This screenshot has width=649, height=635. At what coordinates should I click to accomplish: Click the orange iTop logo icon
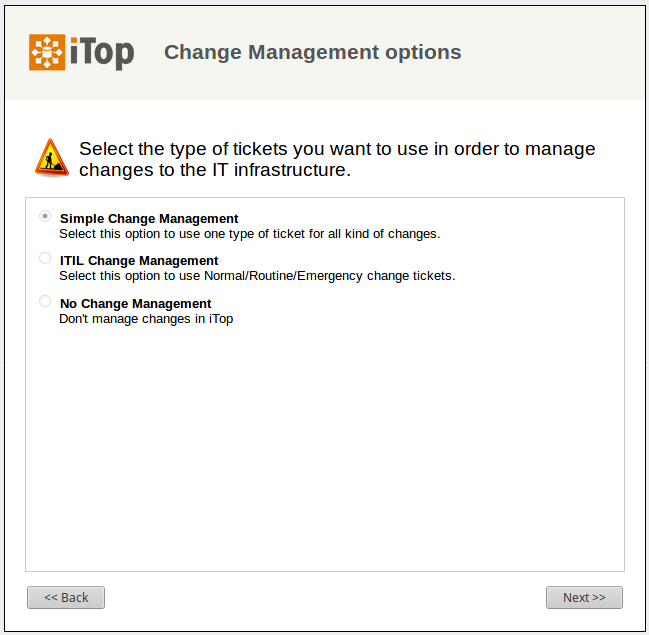click(x=47, y=52)
